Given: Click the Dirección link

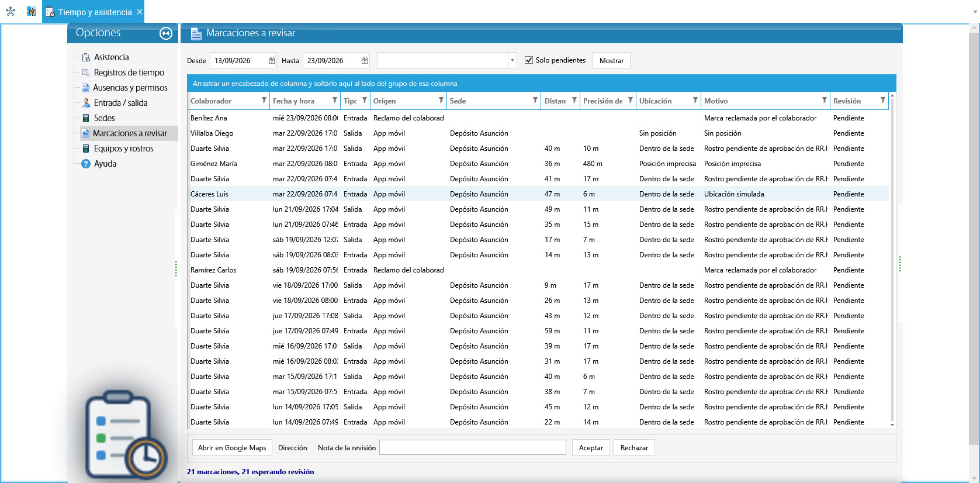Looking at the screenshot, I should pyautogui.click(x=293, y=448).
